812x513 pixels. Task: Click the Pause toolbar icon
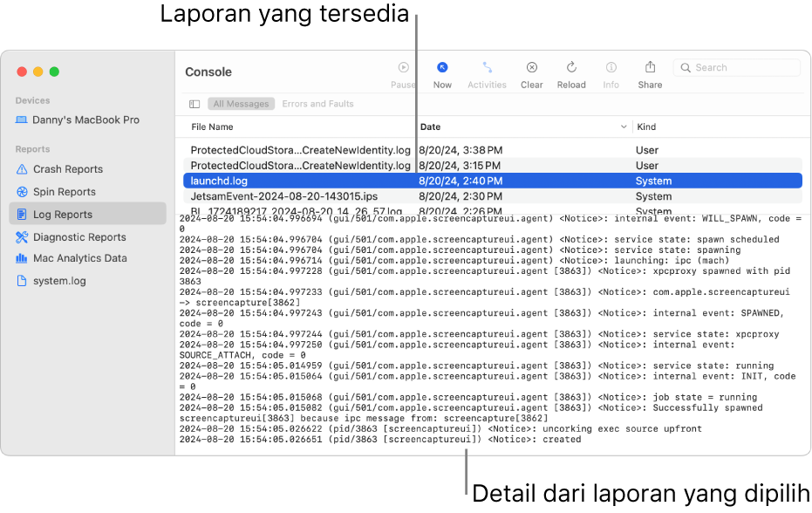tap(404, 67)
